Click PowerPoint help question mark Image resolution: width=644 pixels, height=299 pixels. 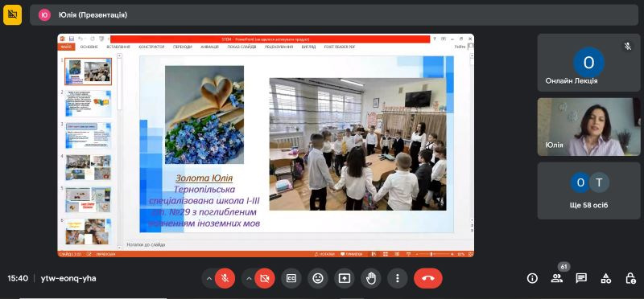click(x=435, y=39)
